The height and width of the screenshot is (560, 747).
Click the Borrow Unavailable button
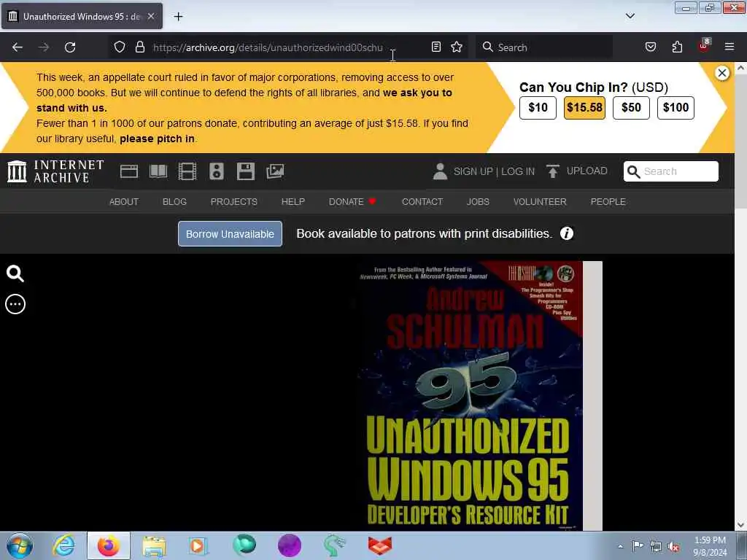coord(230,234)
